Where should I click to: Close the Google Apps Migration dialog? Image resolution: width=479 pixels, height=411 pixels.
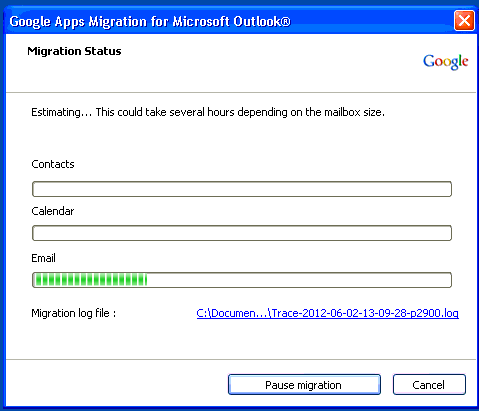pos(464,21)
